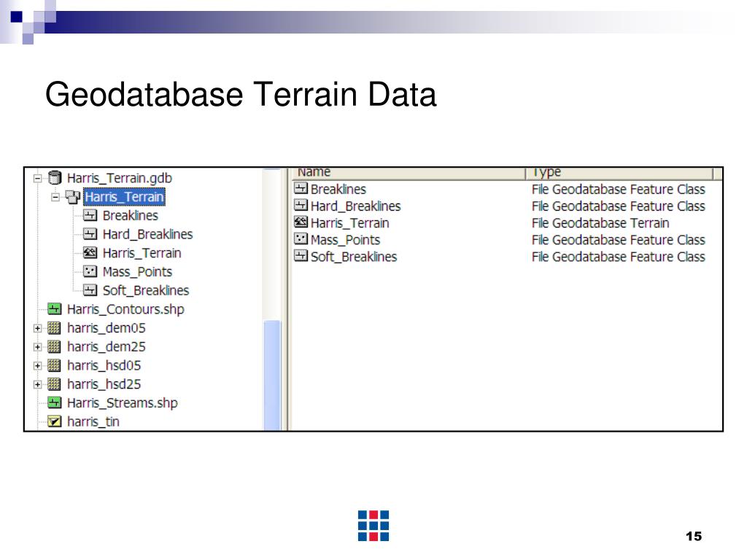Select Mass_Points name in the contents list

pyautogui.click(x=345, y=240)
